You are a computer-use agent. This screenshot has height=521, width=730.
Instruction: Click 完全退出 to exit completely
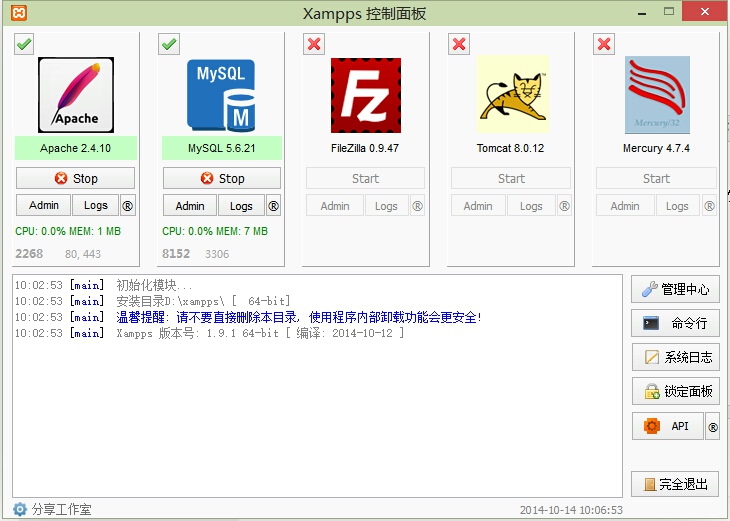(676, 484)
